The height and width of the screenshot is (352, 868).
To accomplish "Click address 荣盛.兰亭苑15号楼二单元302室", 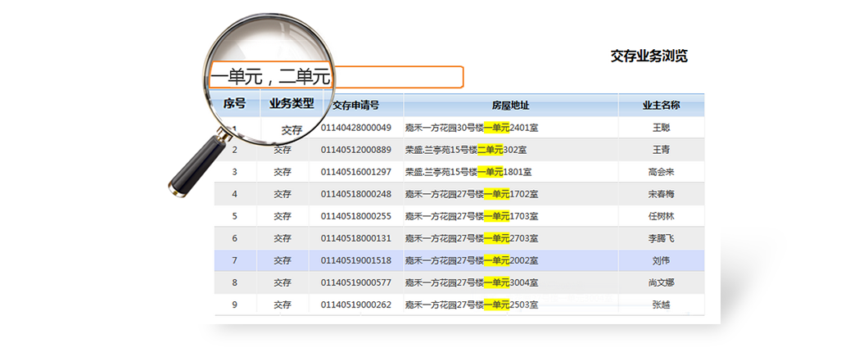I will tap(466, 150).
